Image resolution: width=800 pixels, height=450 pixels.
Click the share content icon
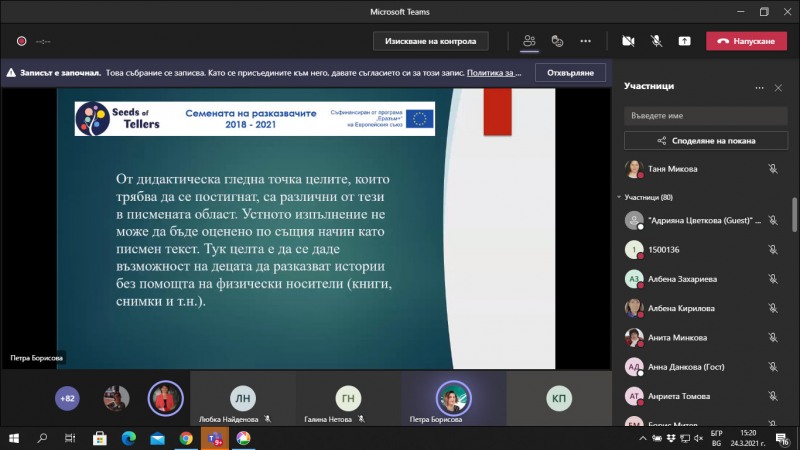(684, 41)
